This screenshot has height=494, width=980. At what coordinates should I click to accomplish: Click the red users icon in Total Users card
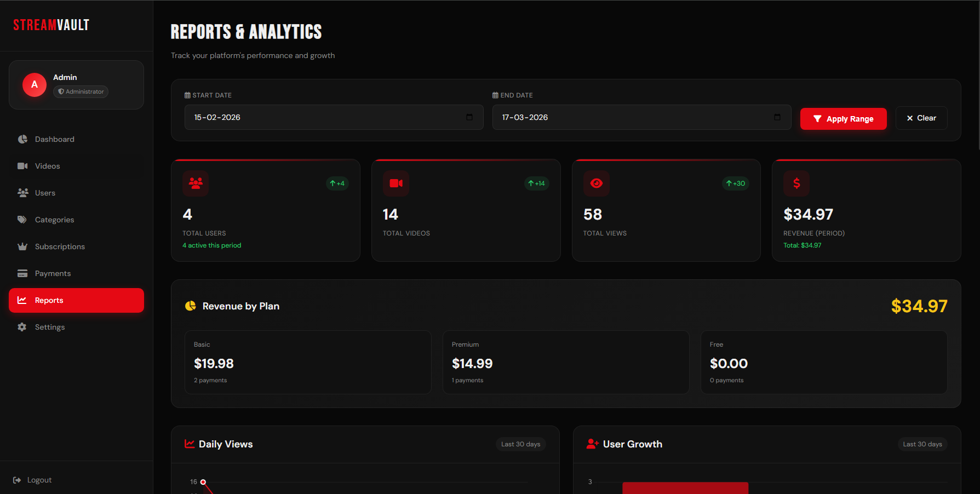click(x=196, y=183)
